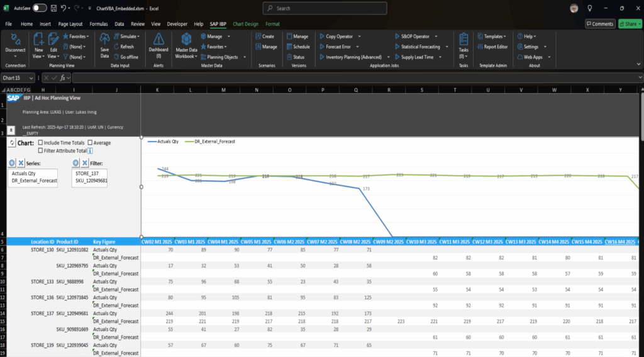
Task: Check Include Time Totals checkbox
Action: [40, 143]
